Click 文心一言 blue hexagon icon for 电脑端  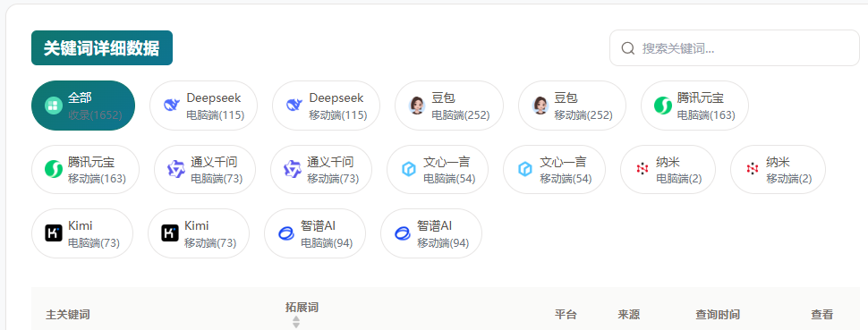[409, 169]
